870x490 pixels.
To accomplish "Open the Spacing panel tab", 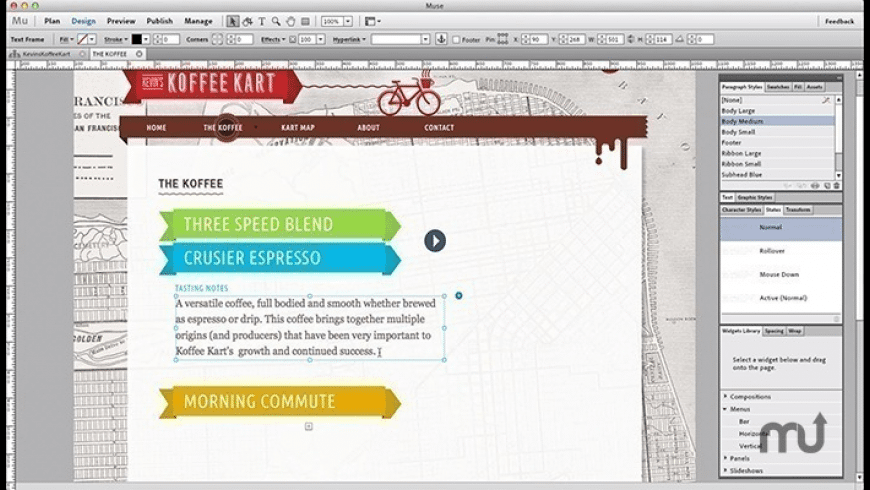I will [x=774, y=331].
